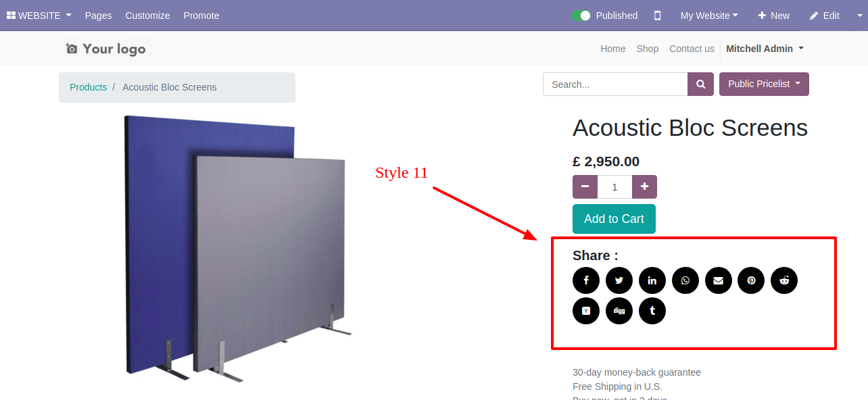This screenshot has width=868, height=400.
Task: Share on Tumblr icon
Action: pos(652,311)
